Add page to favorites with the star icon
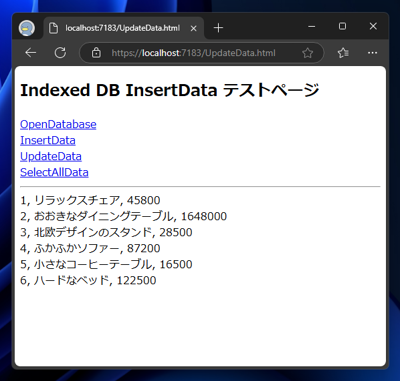Viewport: 400px width, 381px height. click(307, 53)
